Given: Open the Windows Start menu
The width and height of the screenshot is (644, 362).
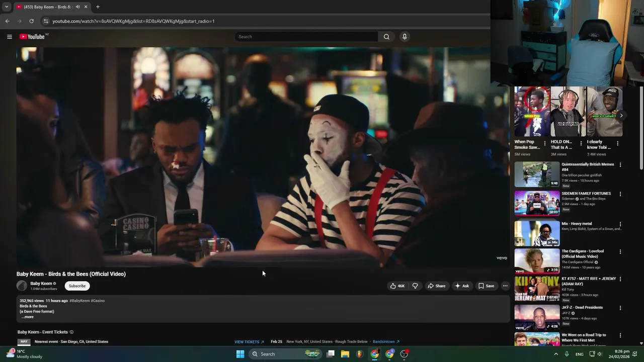Looking at the screenshot, I should tap(240, 354).
